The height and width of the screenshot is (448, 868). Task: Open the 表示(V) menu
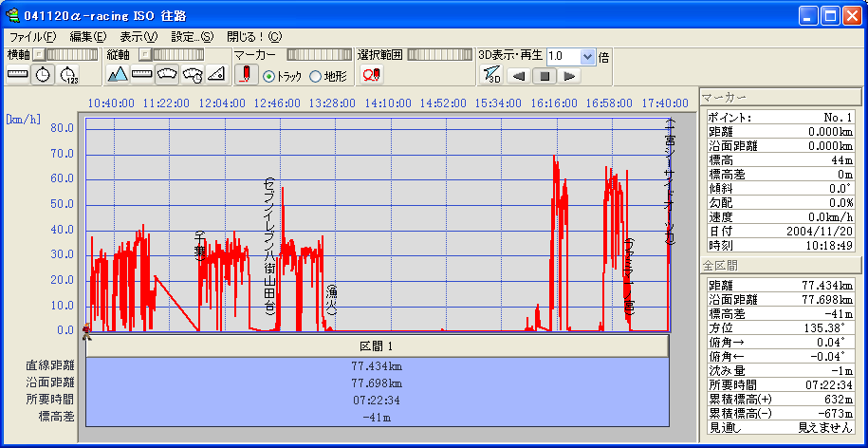point(139,36)
